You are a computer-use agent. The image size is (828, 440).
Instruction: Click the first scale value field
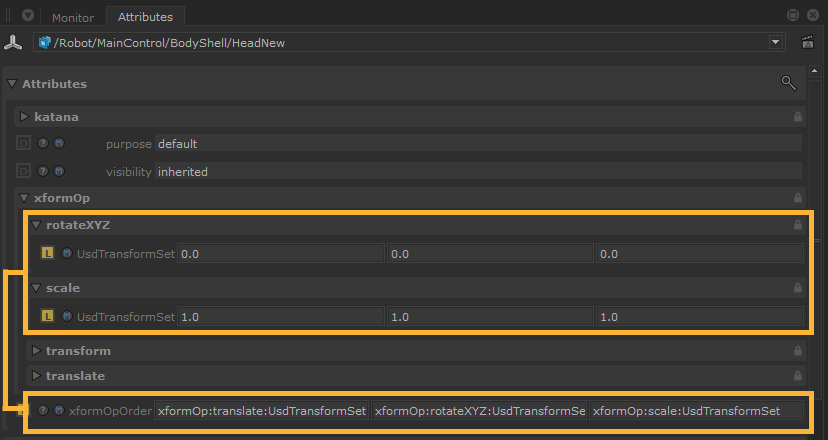[280, 317]
